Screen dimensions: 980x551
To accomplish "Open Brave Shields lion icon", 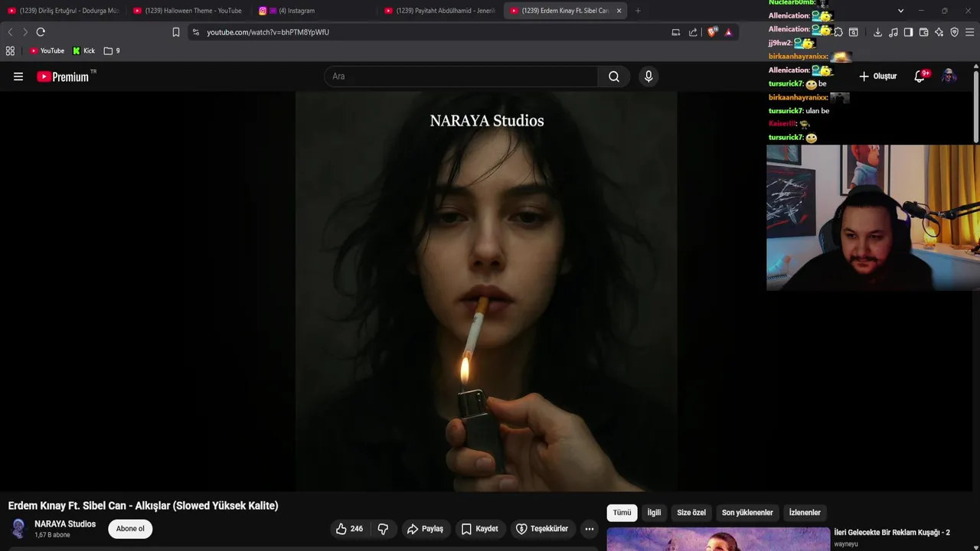I will [713, 32].
